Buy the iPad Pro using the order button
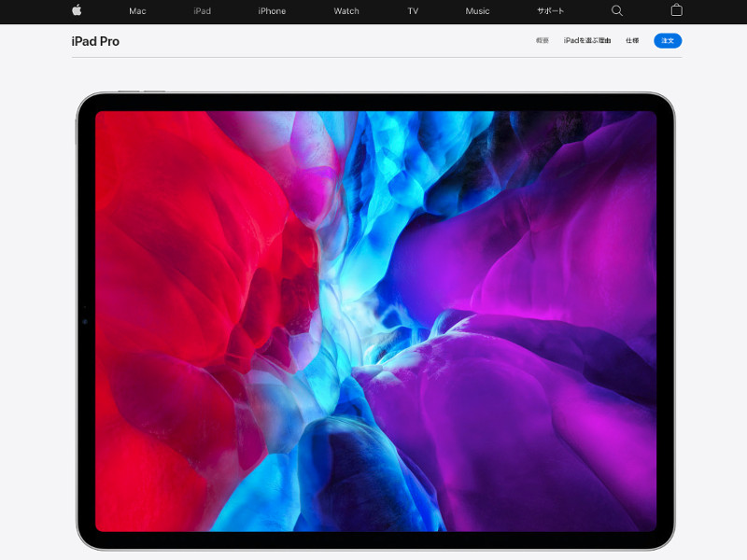747x560 pixels. 667,41
